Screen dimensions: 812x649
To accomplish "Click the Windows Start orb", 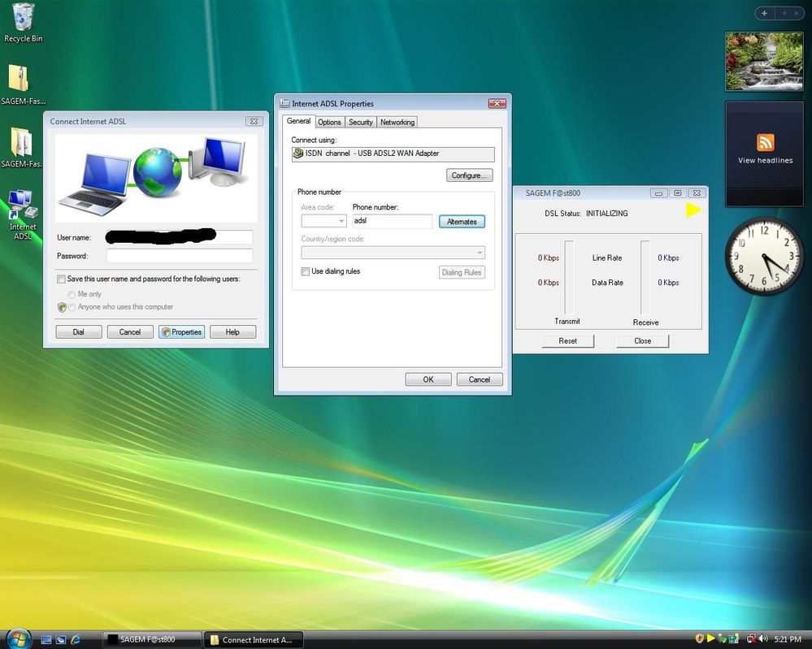I will click(18, 638).
